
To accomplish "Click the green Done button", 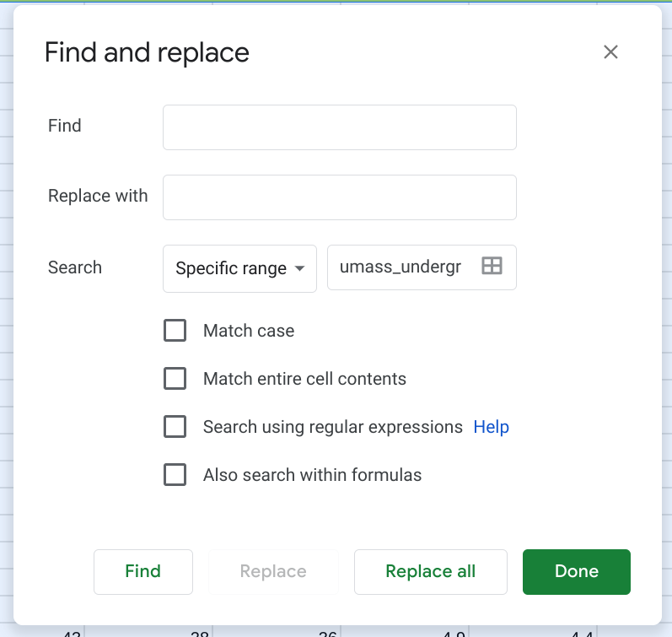I will pos(576,571).
